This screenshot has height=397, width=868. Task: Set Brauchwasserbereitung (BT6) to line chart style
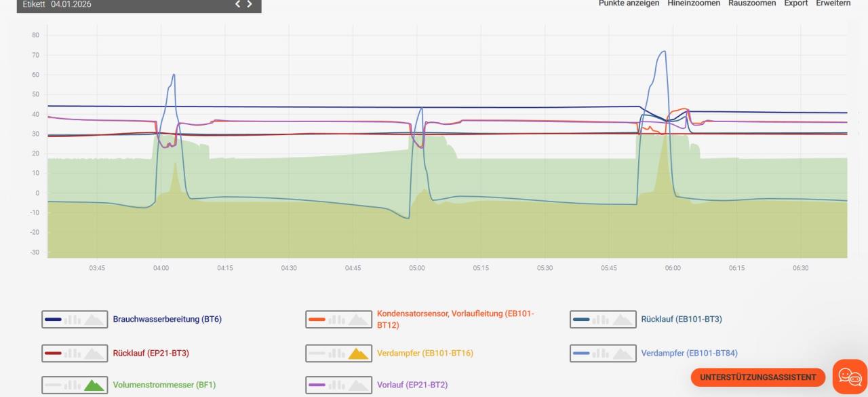coord(53,320)
